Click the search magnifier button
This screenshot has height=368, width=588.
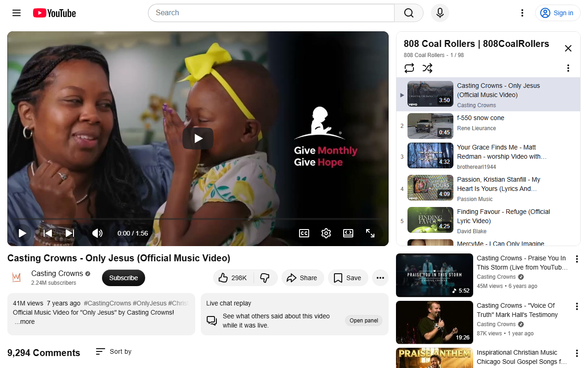pyautogui.click(x=409, y=13)
